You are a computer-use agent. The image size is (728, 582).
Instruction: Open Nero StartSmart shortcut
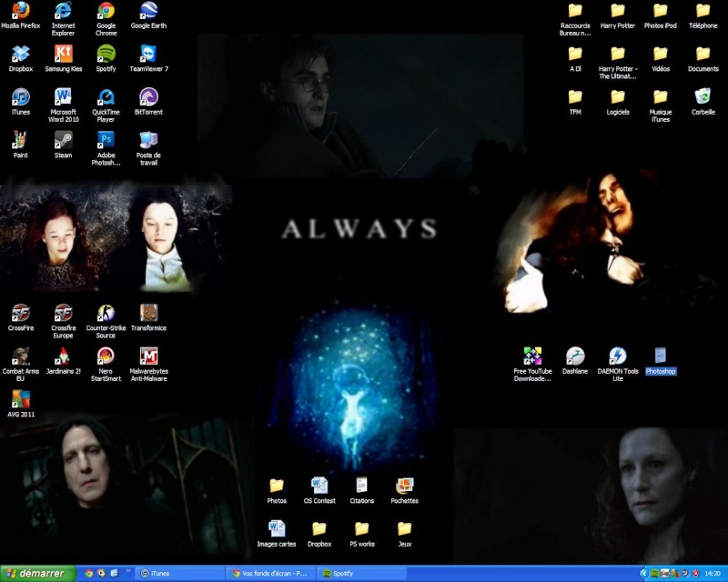pyautogui.click(x=106, y=365)
